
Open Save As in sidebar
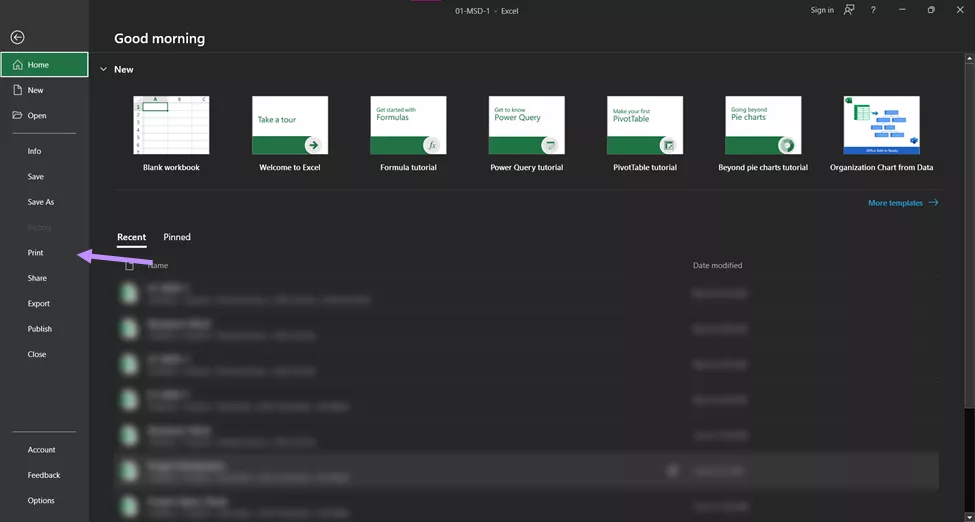pos(41,202)
